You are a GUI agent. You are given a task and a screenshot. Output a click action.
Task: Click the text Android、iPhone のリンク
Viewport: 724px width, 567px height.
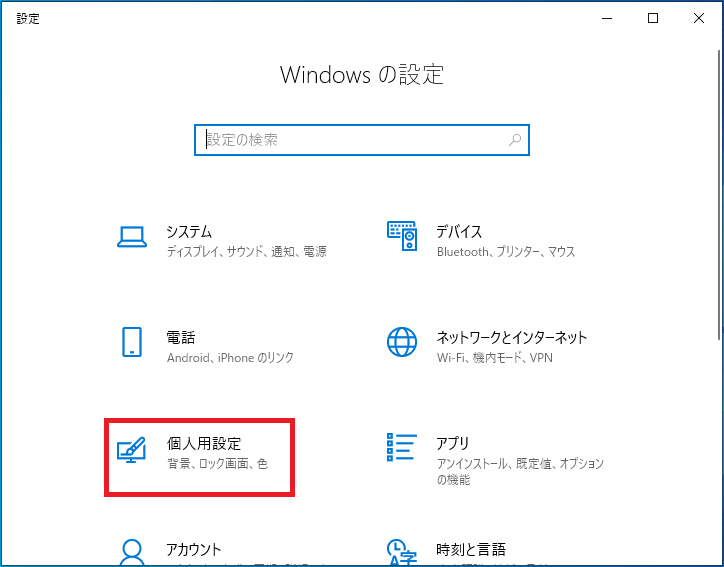point(230,358)
